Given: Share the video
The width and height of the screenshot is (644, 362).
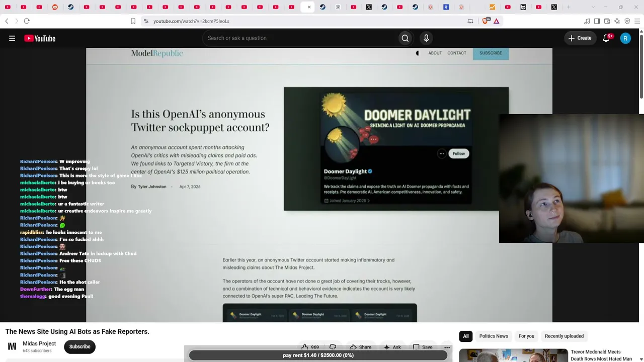Looking at the screenshot, I should [360, 347].
